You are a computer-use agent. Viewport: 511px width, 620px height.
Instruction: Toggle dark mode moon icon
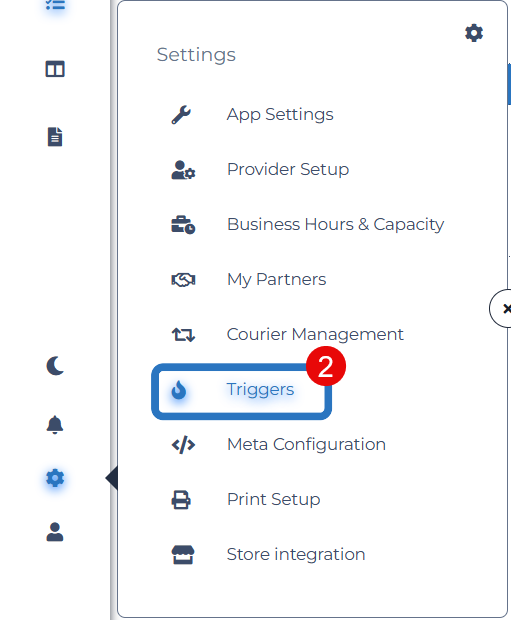pos(55,366)
